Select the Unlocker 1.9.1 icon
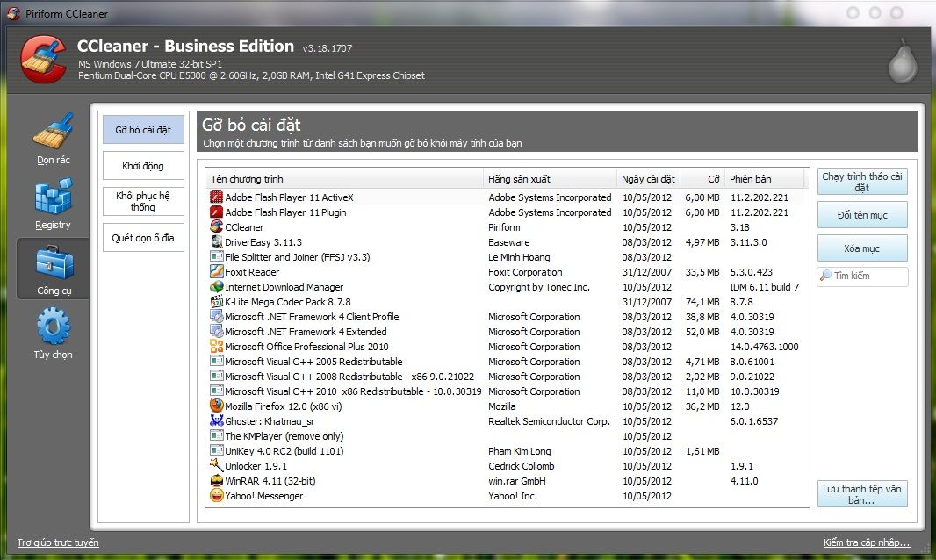936x560 pixels. click(216, 466)
